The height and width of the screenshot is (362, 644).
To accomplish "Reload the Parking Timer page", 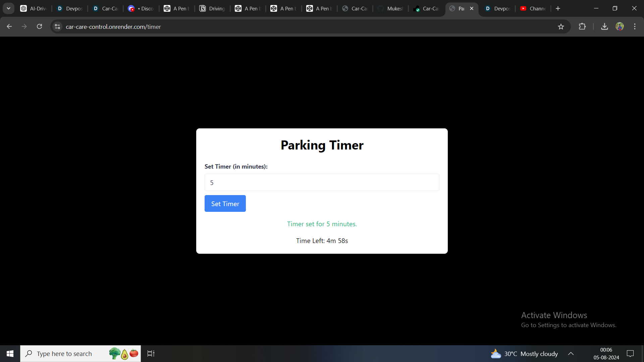I will pyautogui.click(x=39, y=26).
